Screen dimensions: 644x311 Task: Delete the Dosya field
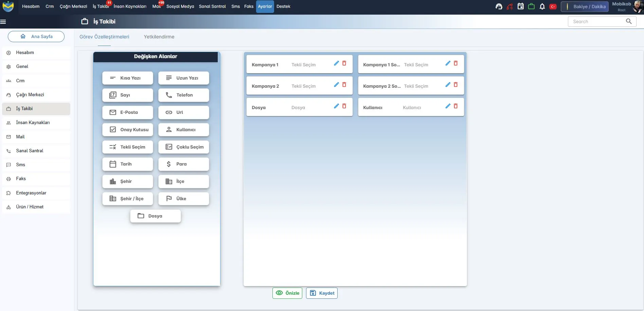coord(344,106)
